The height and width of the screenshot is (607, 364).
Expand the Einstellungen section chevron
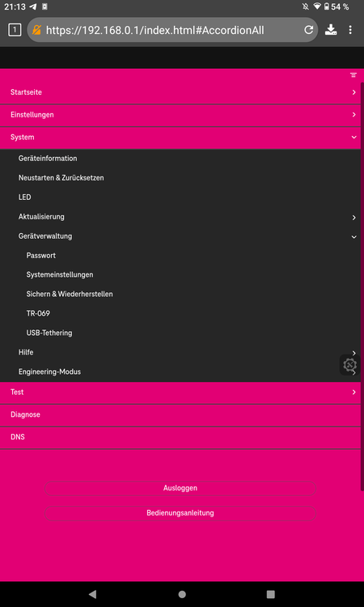(354, 115)
